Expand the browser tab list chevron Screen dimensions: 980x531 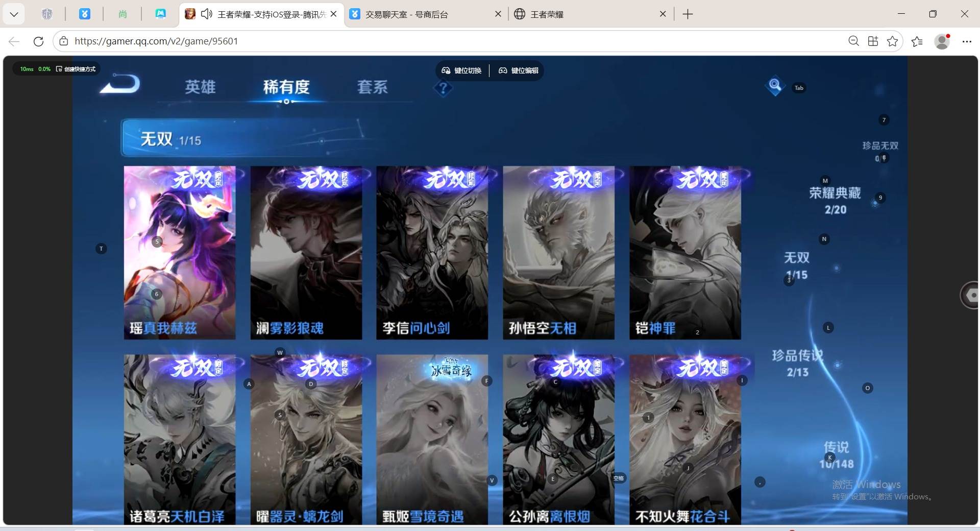tap(14, 14)
